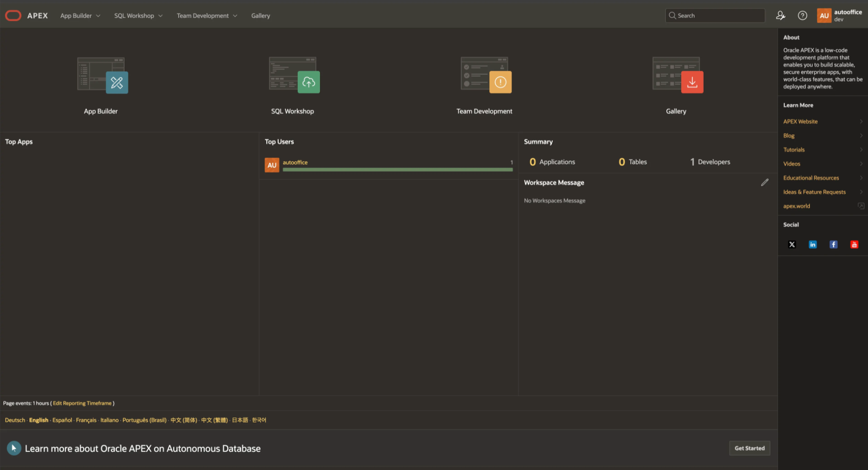Viewport: 868px width, 470px height.
Task: Select the English language link
Action: (x=39, y=420)
